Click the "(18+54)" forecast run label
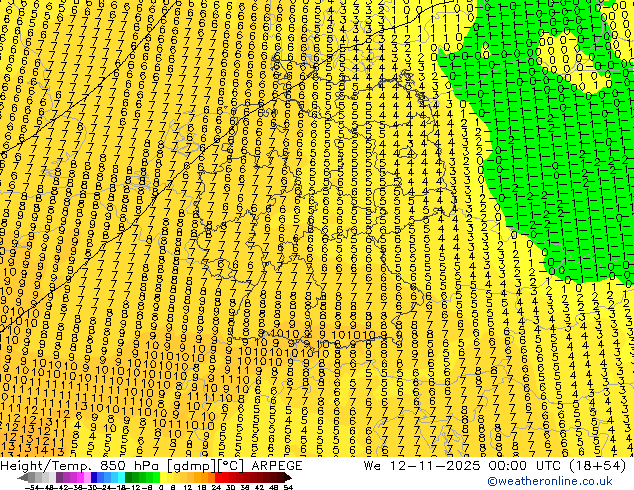The height and width of the screenshot is (490, 634). click(x=598, y=466)
